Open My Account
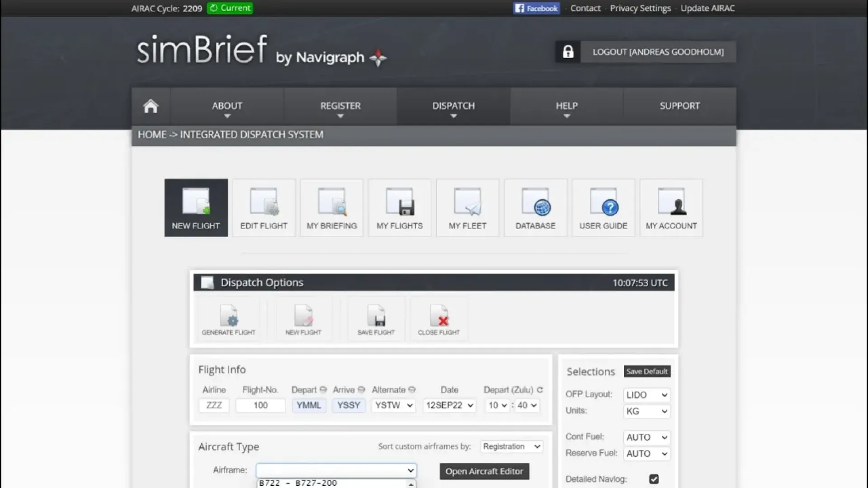The width and height of the screenshot is (868, 488). [x=671, y=207]
